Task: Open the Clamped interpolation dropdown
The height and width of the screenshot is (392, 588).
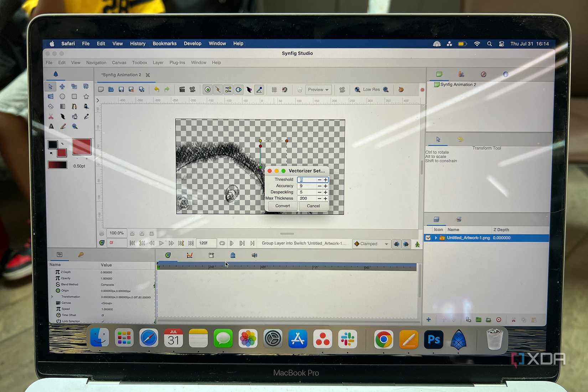Action: pyautogui.click(x=371, y=244)
